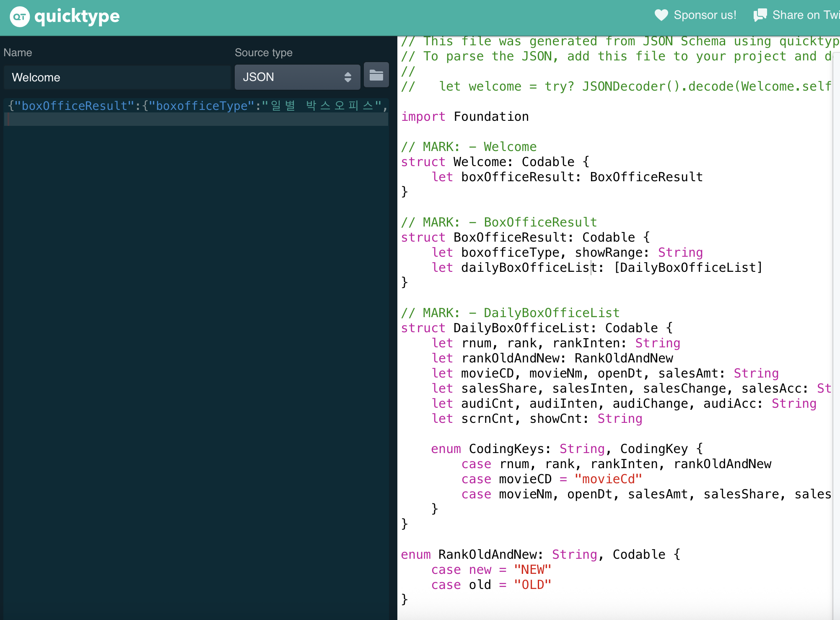This screenshot has width=840, height=620.
Task: Focus the Name field containing Welcome
Action: [117, 78]
